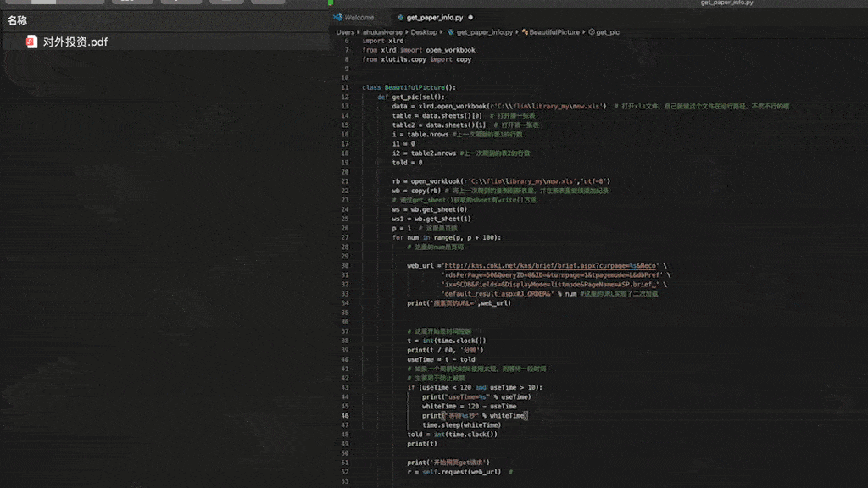The width and height of the screenshot is (868, 488).
Task: Click line number 11 in the gutter
Action: point(345,87)
